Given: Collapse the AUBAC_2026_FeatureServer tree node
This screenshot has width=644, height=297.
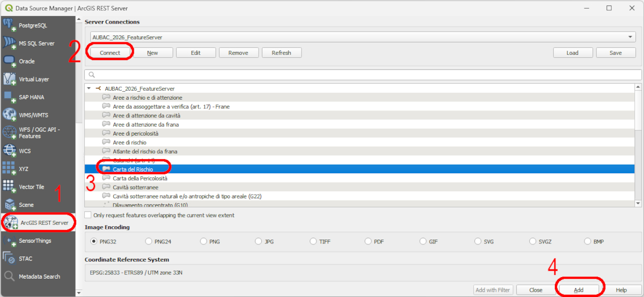Looking at the screenshot, I should (89, 88).
